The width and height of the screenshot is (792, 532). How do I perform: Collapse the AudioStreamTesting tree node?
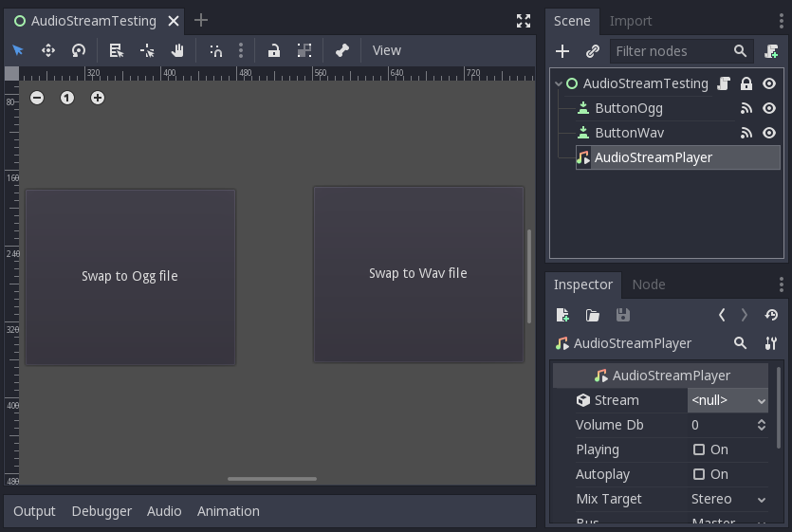click(559, 83)
